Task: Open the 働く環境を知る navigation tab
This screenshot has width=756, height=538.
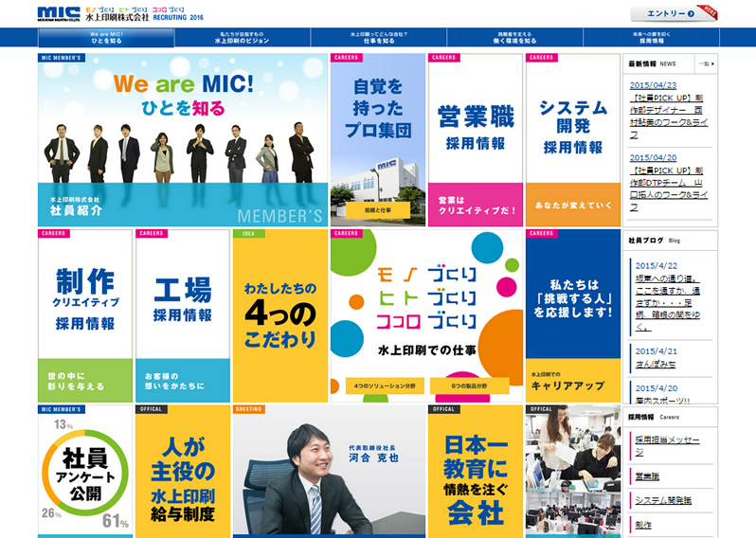Action: pyautogui.click(x=515, y=38)
